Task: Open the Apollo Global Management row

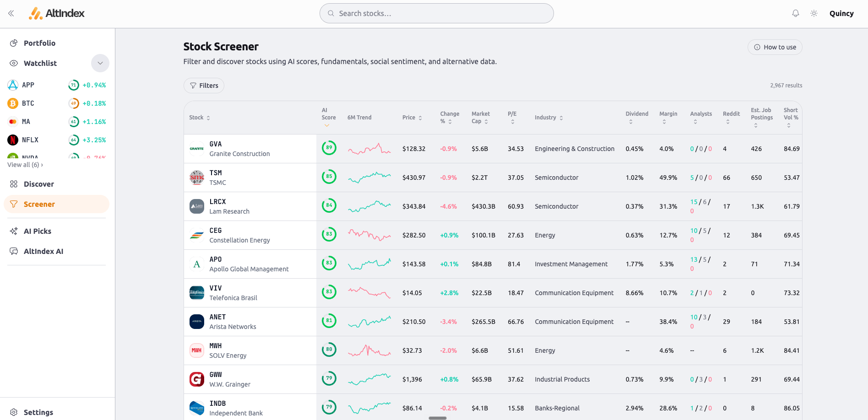Action: 493,264
